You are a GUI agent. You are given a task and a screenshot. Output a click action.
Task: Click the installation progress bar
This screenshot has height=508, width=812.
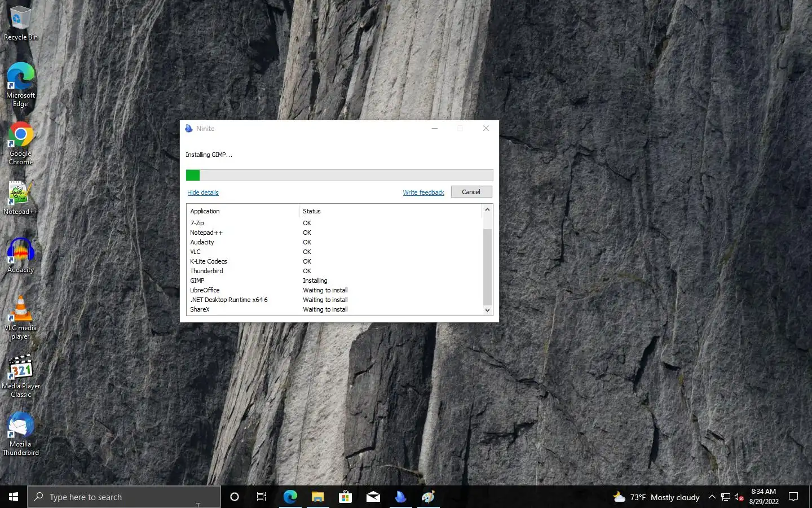coord(339,175)
